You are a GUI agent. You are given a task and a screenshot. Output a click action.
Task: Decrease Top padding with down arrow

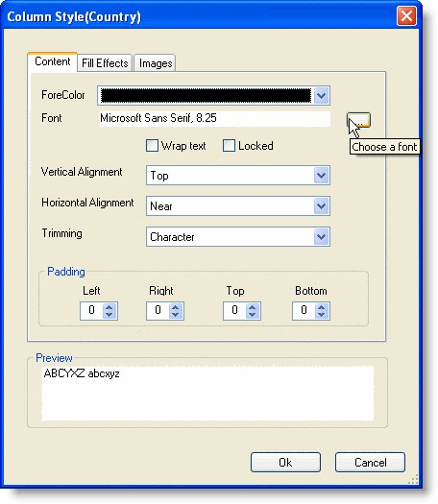click(x=252, y=314)
